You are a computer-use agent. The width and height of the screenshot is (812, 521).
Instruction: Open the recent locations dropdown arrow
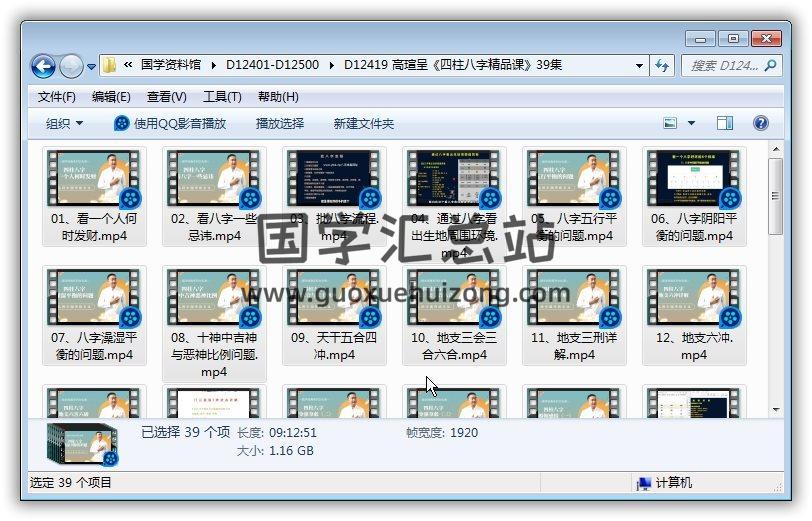[92, 67]
